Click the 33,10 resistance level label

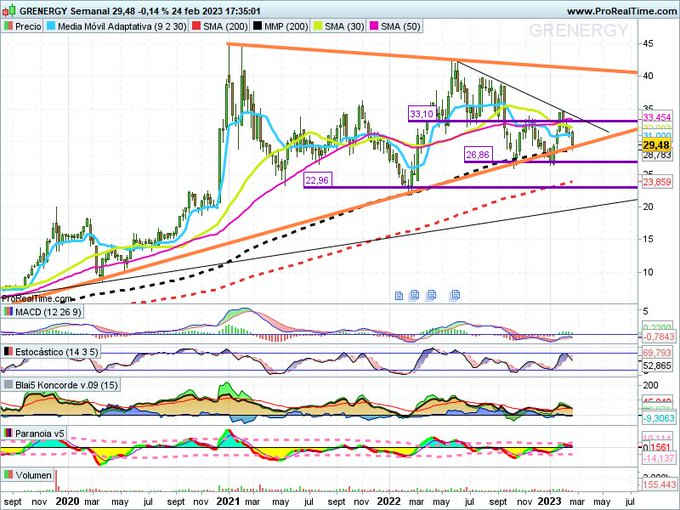[x=422, y=114]
